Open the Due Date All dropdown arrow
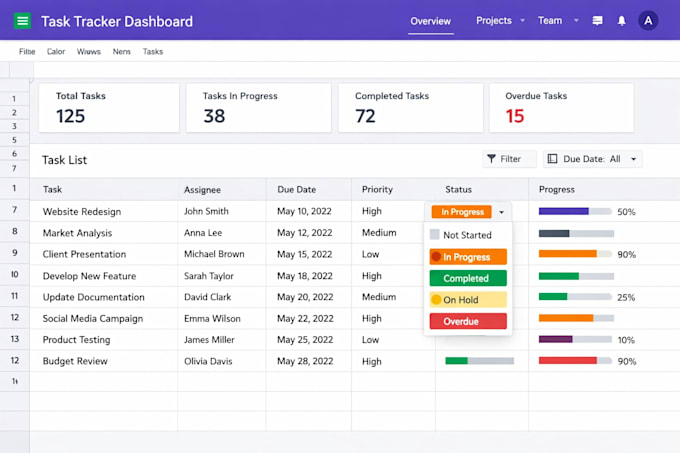680x453 pixels. [633, 159]
